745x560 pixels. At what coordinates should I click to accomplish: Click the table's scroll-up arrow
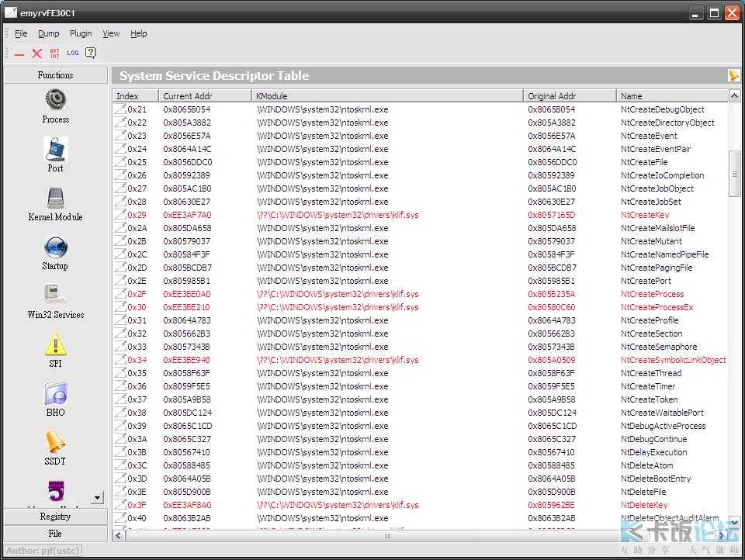pyautogui.click(x=734, y=96)
